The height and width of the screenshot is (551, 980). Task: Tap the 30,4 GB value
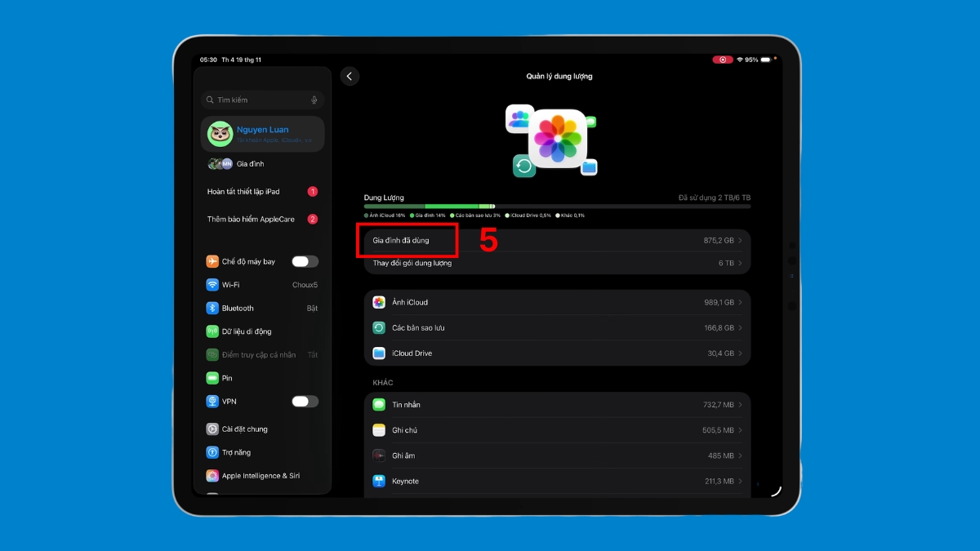720,353
